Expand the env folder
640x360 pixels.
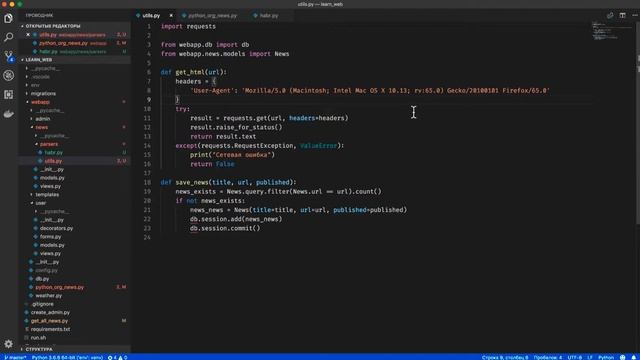click(35, 85)
